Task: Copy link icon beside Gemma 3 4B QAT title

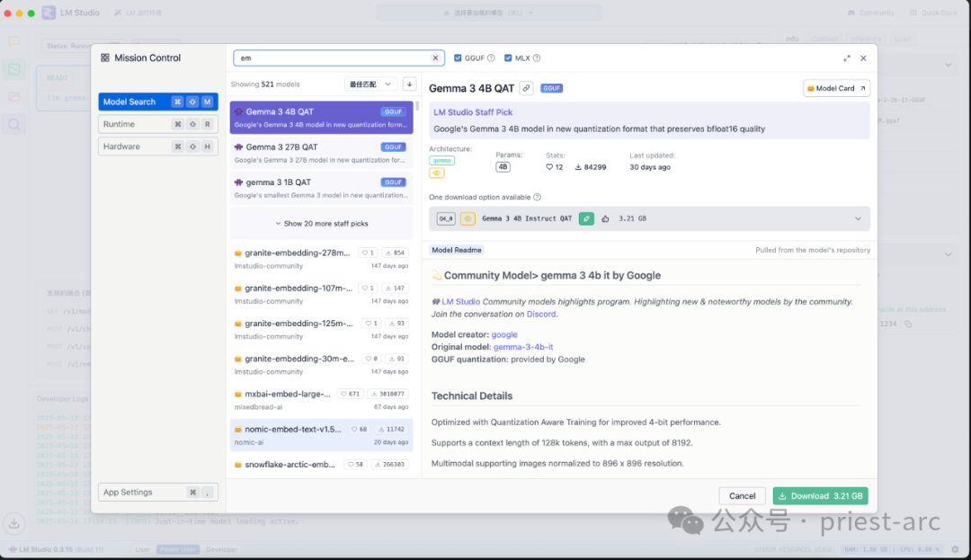Action: [x=526, y=88]
